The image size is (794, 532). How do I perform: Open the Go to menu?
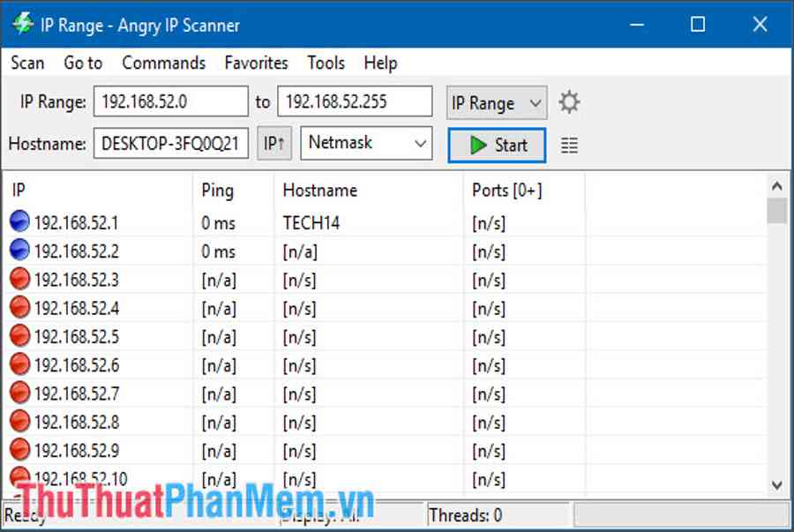tap(83, 63)
